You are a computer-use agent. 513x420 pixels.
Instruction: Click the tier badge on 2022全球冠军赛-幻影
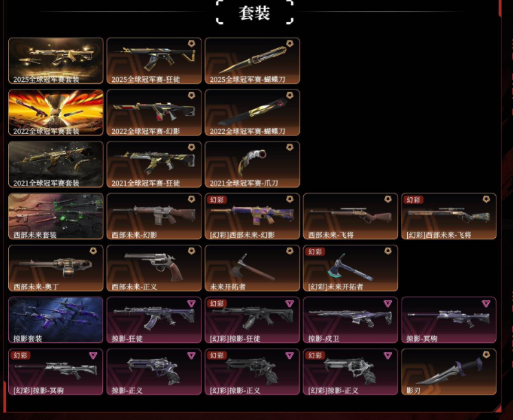(191, 95)
